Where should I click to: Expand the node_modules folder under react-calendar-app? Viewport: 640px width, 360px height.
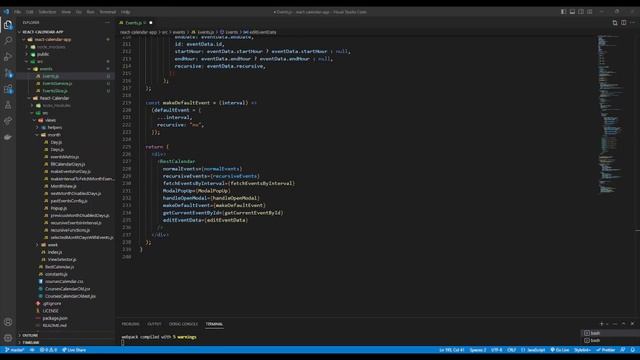51,47
